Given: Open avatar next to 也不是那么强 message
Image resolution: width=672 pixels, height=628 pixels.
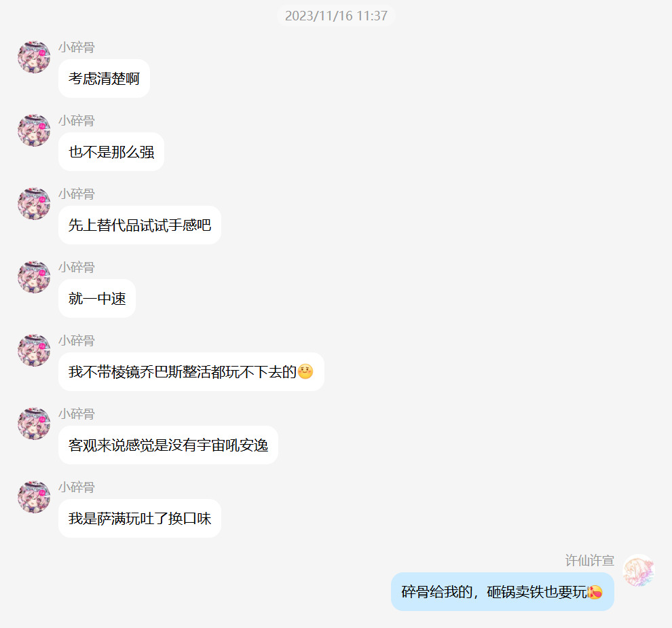Looking at the screenshot, I should 34,130.
